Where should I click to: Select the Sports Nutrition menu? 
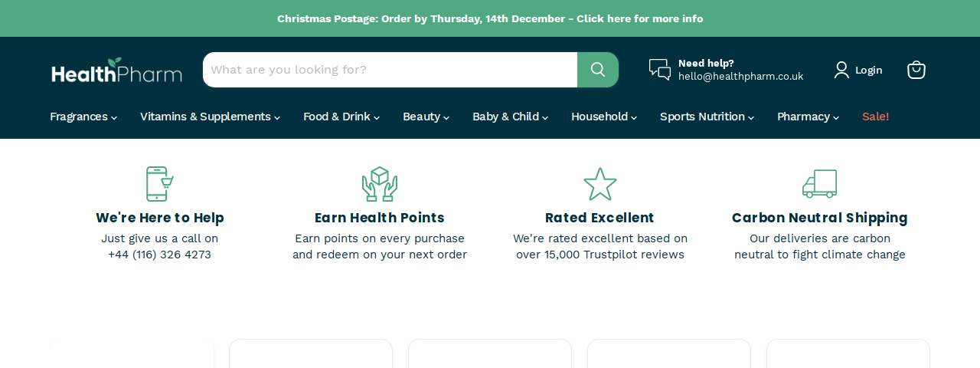coord(707,117)
